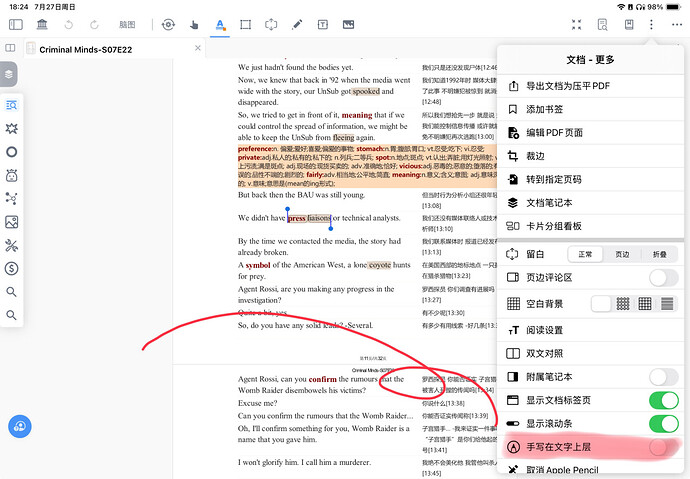Open 双文对照 bilingual compare entry
The image size is (690, 479).
590,353
